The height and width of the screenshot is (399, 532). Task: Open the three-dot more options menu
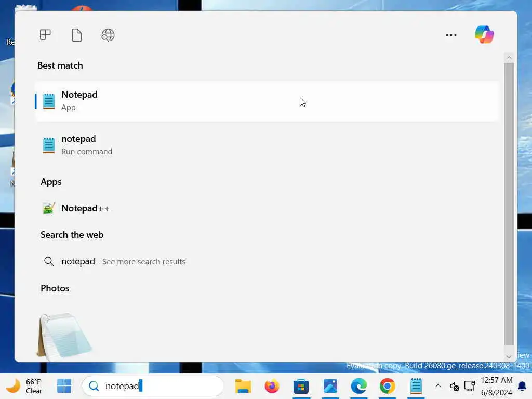click(451, 35)
